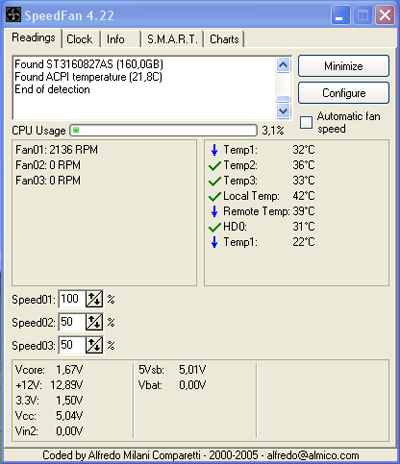The image size is (400, 464).
Task: Click the SpeedFan 4.22 window title
Action: [x=69, y=15]
